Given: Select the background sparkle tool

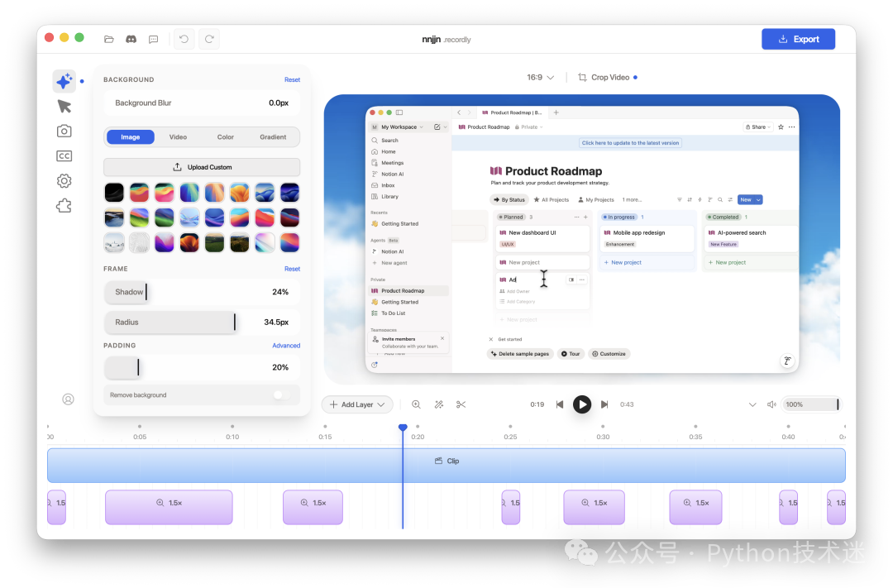Looking at the screenshot, I should pos(64,81).
